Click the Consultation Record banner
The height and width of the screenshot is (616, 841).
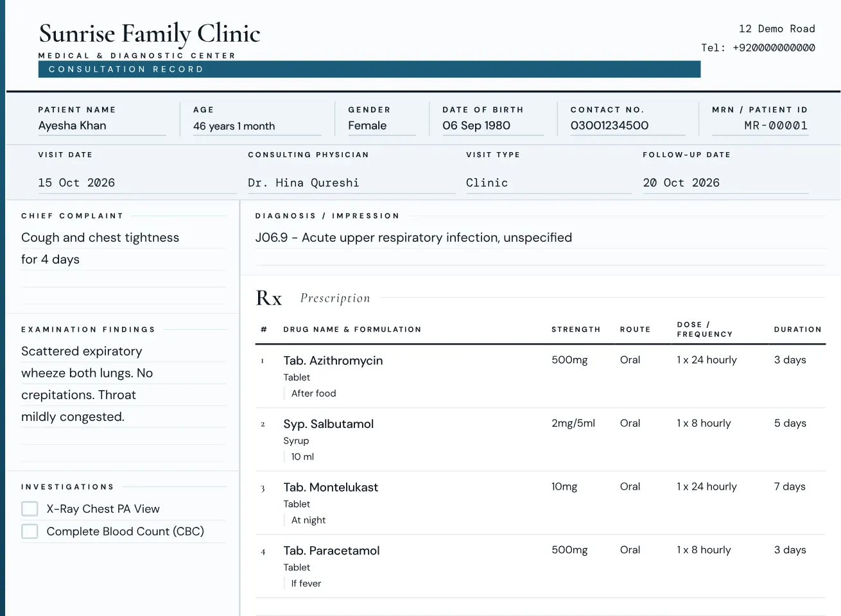(x=369, y=69)
